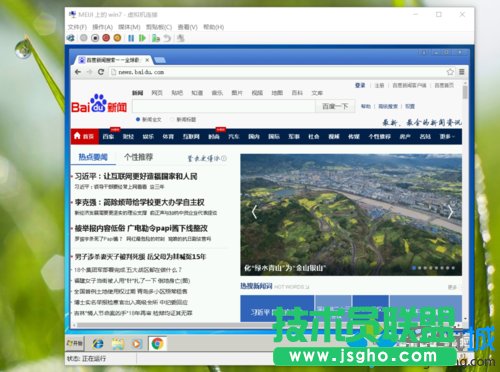Viewport: 500px width, 372px height.
Task: Click the Baidu 新闻 logo
Action: coord(99,104)
